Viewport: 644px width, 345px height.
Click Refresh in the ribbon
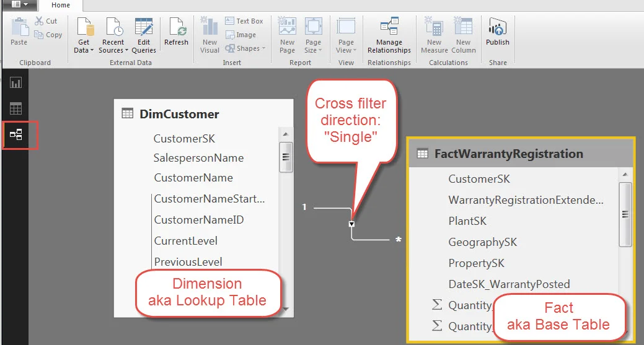(176, 32)
